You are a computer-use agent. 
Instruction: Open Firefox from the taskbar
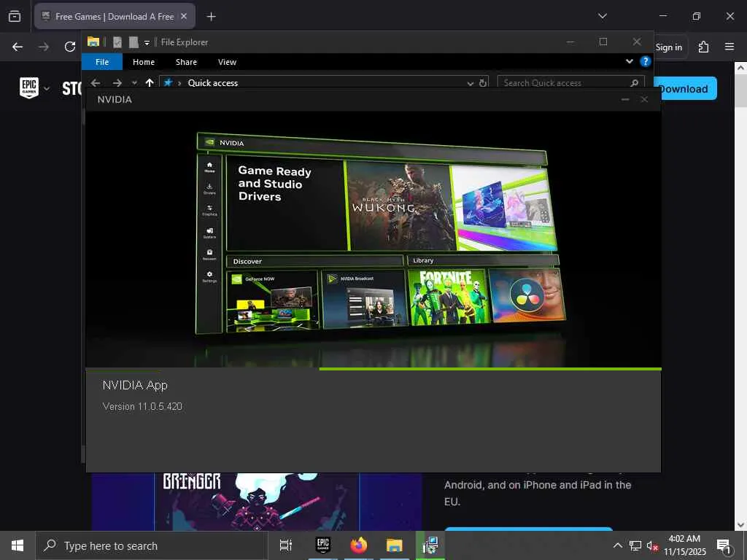click(x=358, y=545)
